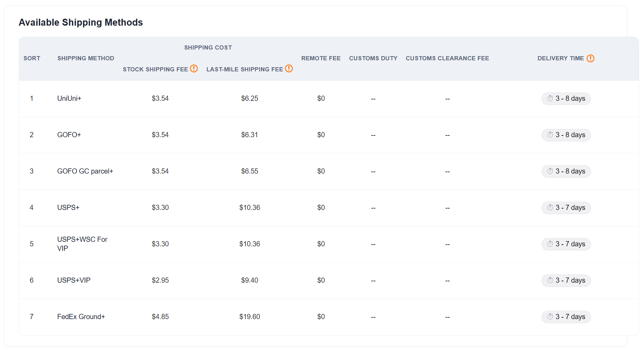
Task: Click the $9.40 last-mile fee for USPS+VIP
Action: (250, 280)
